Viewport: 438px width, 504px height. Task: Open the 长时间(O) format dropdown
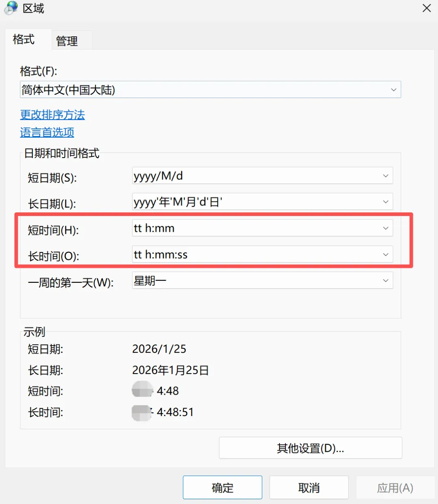[385, 254]
